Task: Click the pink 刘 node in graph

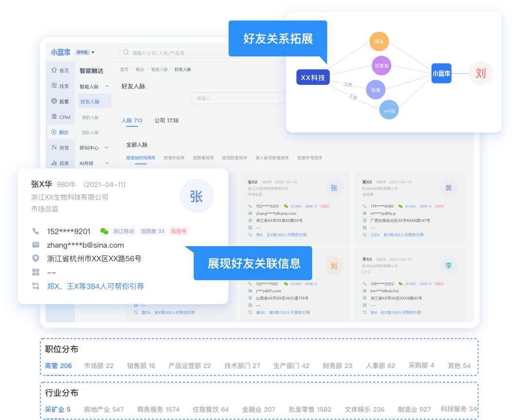Action: (x=481, y=73)
